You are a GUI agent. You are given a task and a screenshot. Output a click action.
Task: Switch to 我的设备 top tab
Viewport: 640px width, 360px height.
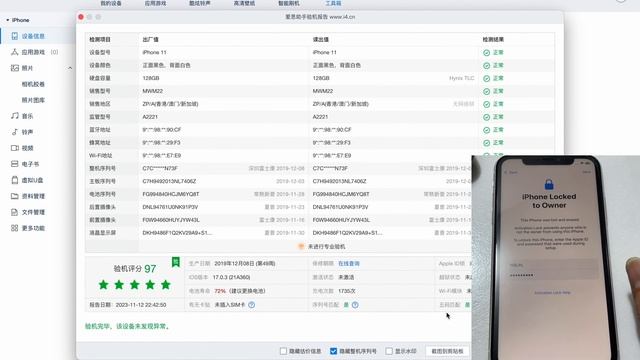click(111, 3)
